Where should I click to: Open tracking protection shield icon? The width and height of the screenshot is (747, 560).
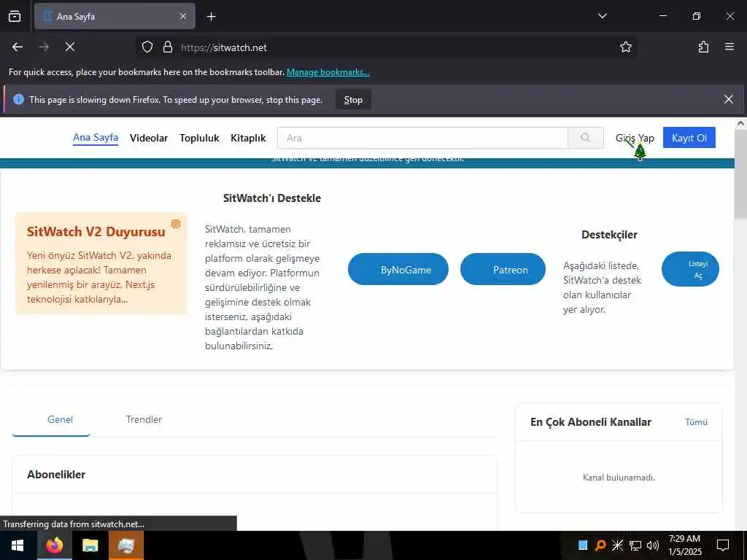(147, 47)
